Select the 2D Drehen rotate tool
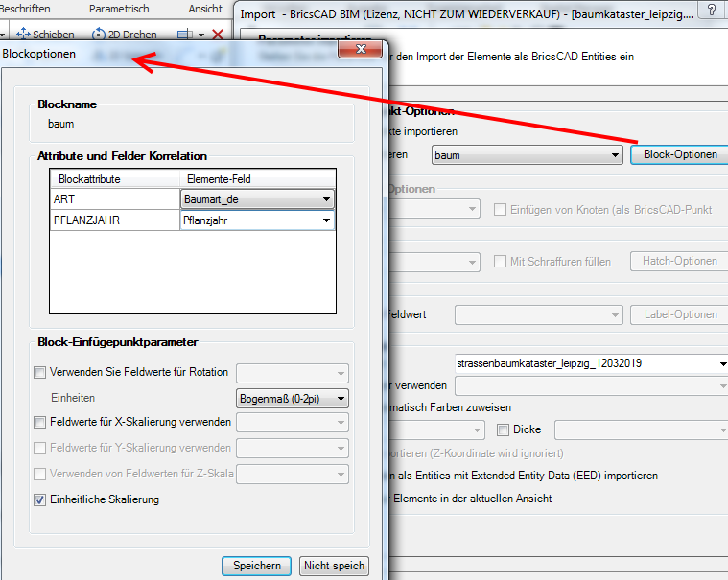This screenshot has height=580, width=728. coord(125,35)
